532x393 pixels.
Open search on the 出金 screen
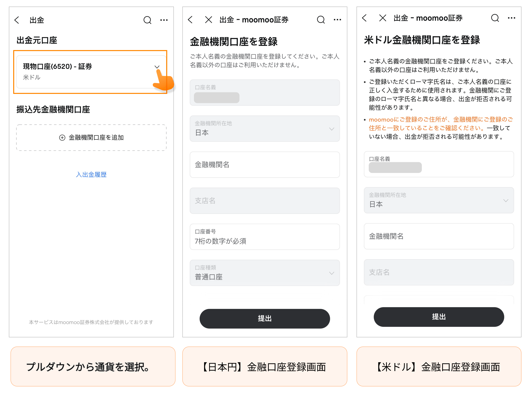coord(147,20)
